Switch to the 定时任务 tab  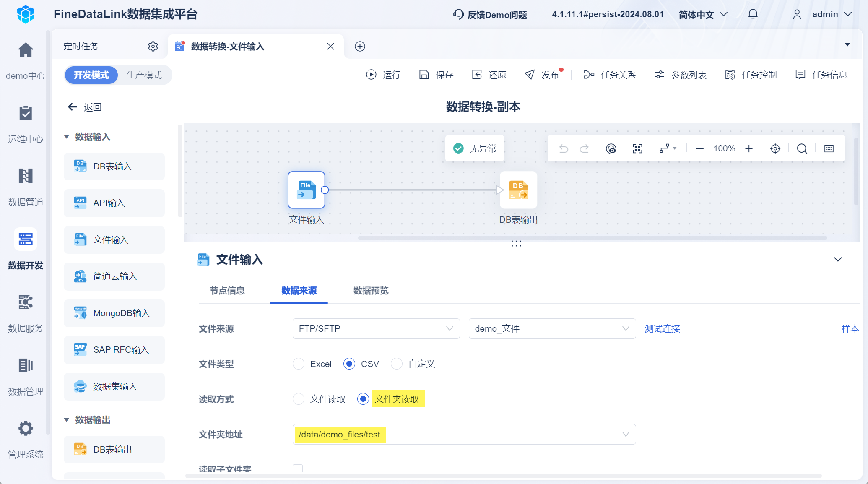click(x=81, y=46)
